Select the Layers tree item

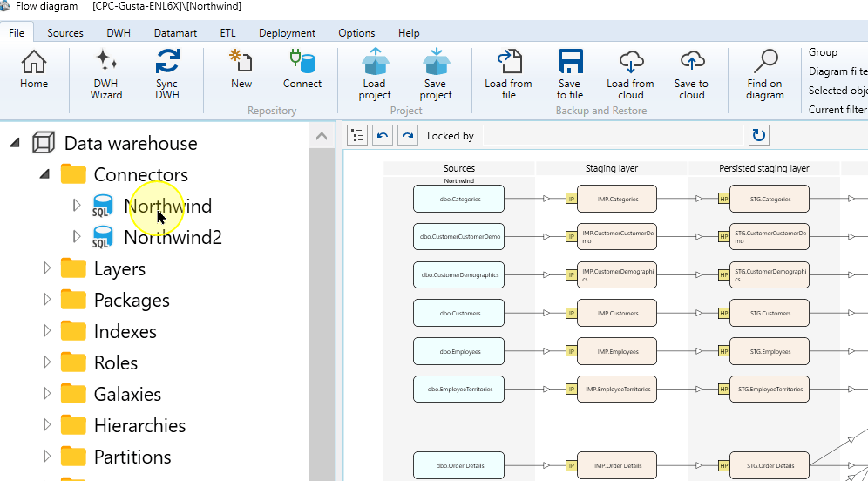click(119, 268)
